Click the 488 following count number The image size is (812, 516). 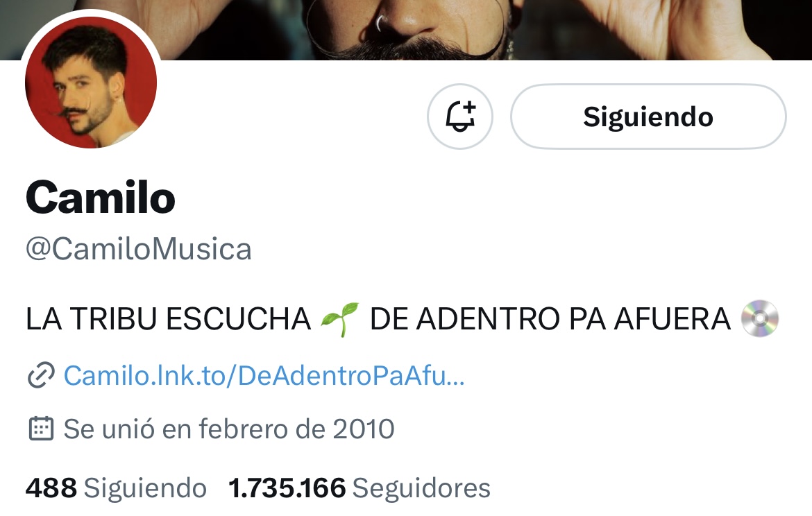51,488
